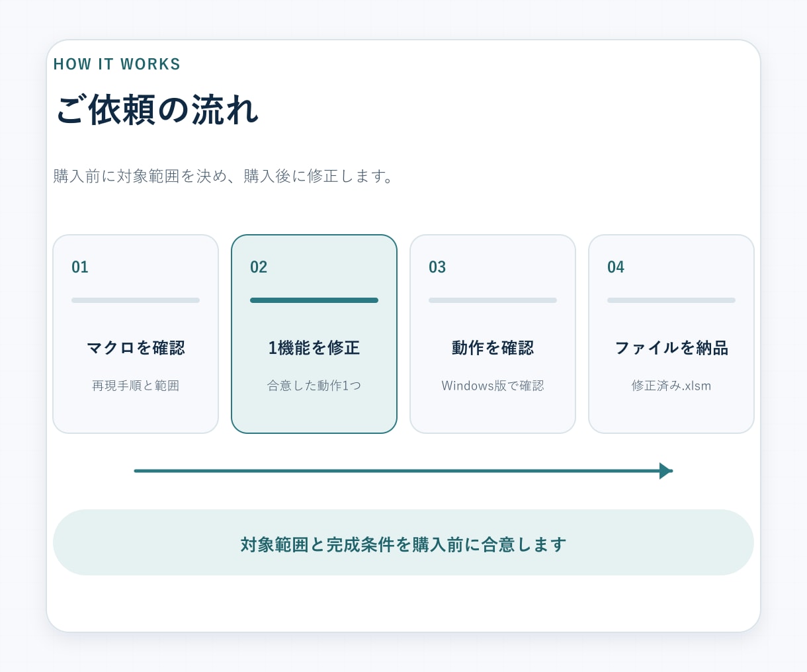Click the step number 04
Viewport: 807px width, 672px height.
616,267
